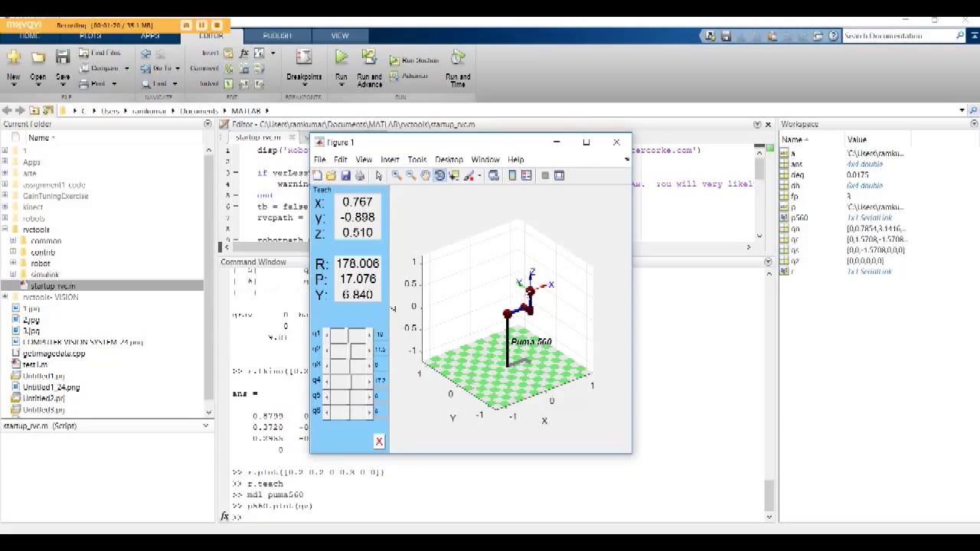Click the New file icon in MATLAB ribbon
This screenshot has width=980, height=551.
(x=13, y=57)
